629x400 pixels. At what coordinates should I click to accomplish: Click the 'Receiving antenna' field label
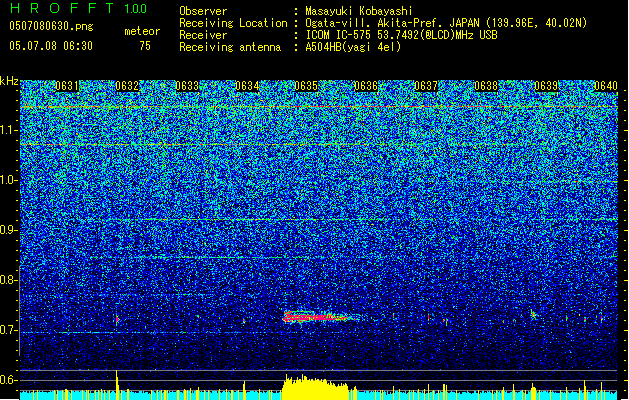230,47
